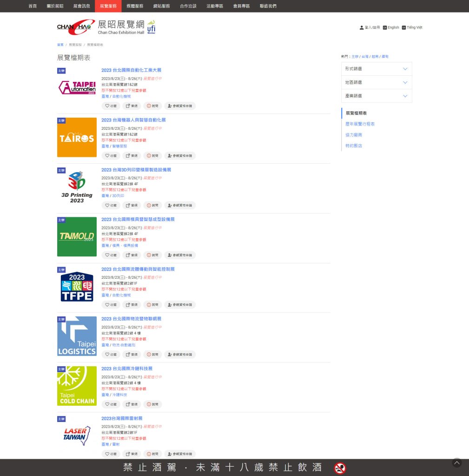Favorite the Taipei Cold Chain exhibition
Viewport: 469px width, 476px height.
coord(111,404)
